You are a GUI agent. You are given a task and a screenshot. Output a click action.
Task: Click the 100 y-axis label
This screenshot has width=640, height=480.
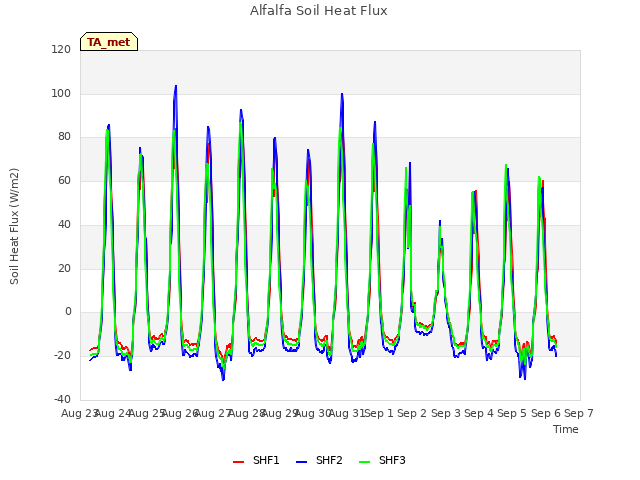pos(61,93)
